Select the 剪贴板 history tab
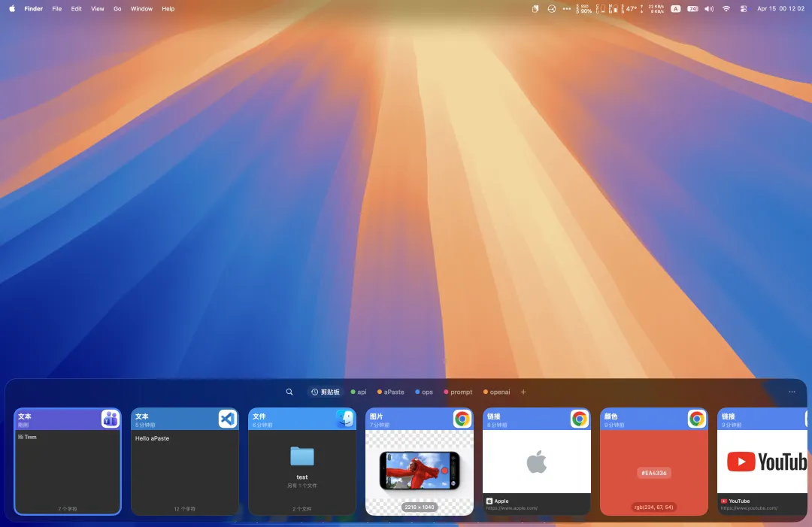The width and height of the screenshot is (812, 527). coord(326,392)
